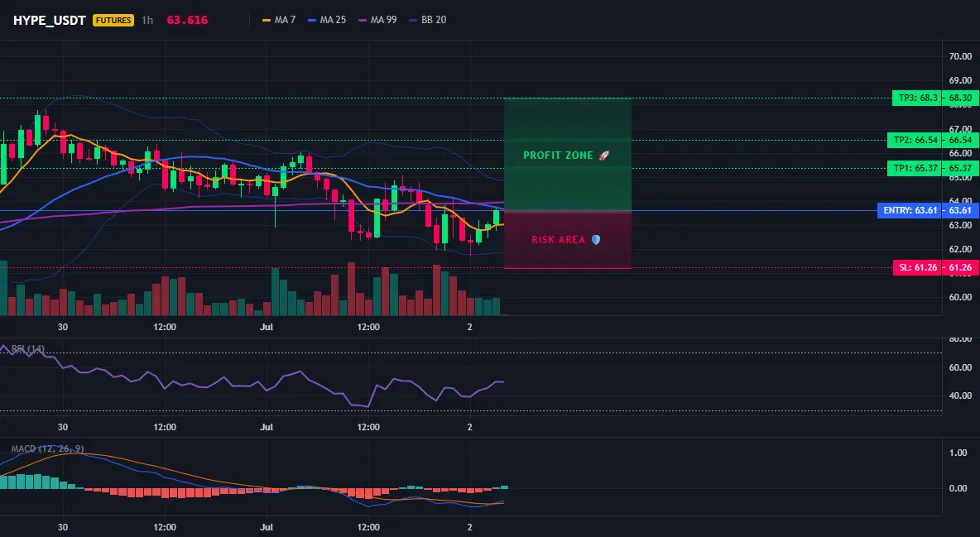
Task: Click the MACD (12, 26, 9) indicator label
Action: pyautogui.click(x=47, y=448)
